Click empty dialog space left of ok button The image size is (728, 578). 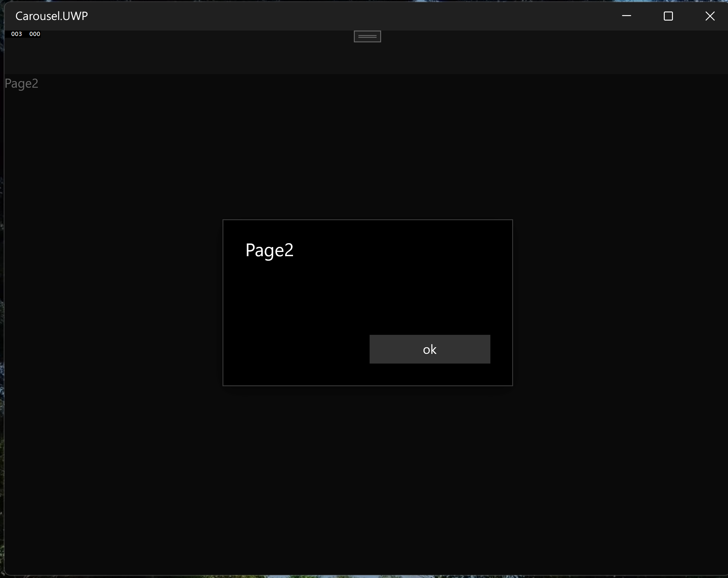tap(297, 349)
